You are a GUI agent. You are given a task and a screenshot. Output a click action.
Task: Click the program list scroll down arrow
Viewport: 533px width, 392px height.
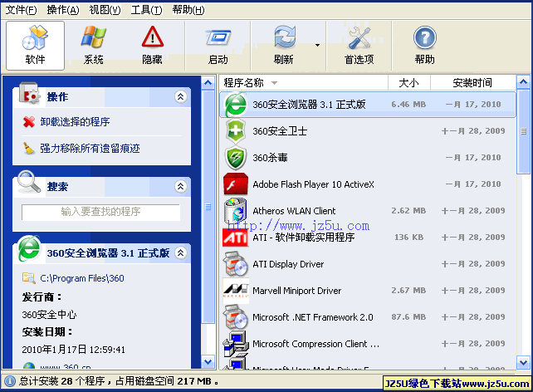pos(524,362)
